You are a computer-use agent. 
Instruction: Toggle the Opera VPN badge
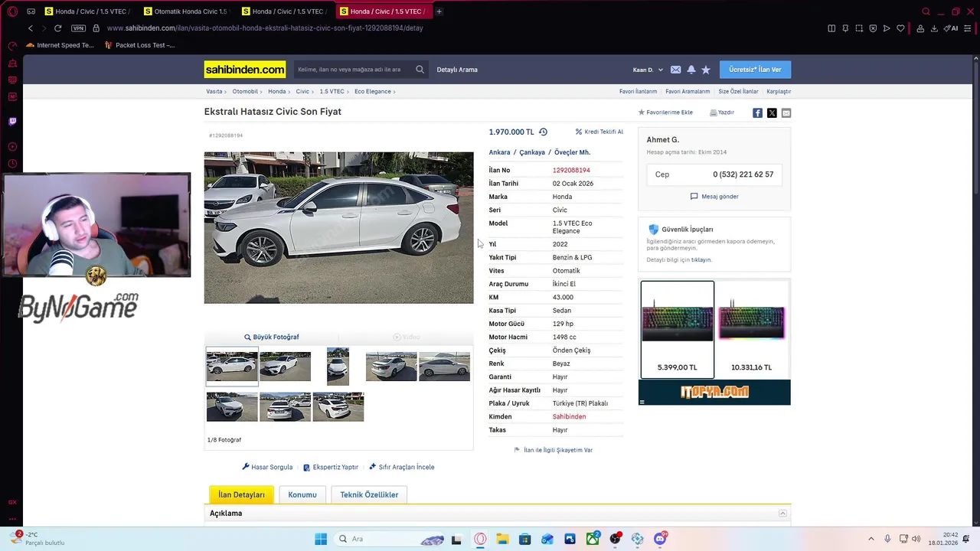78,28
